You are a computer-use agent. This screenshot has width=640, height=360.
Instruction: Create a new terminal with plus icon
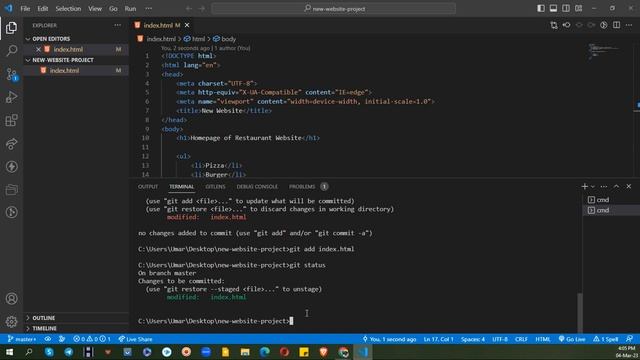[x=584, y=187]
